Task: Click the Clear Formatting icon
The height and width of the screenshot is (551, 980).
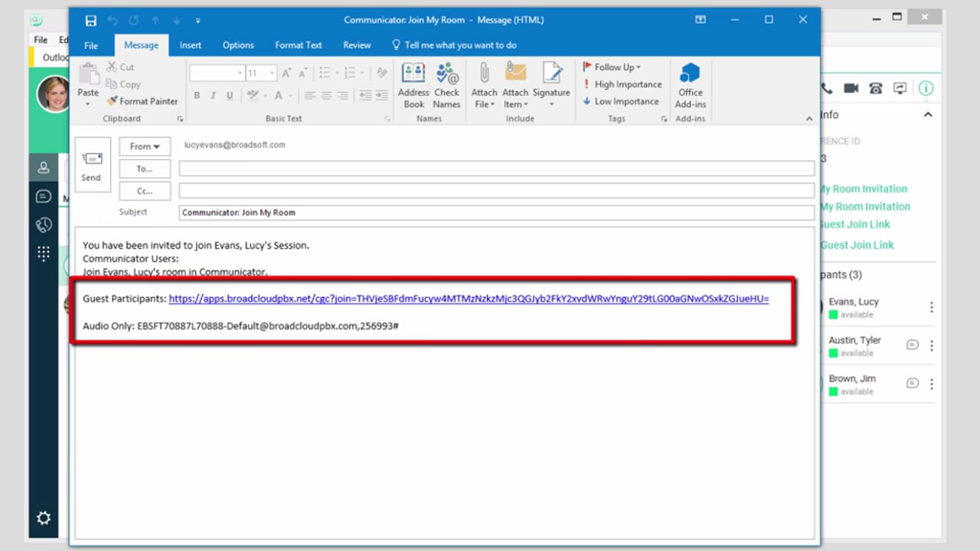Action: pos(381,73)
